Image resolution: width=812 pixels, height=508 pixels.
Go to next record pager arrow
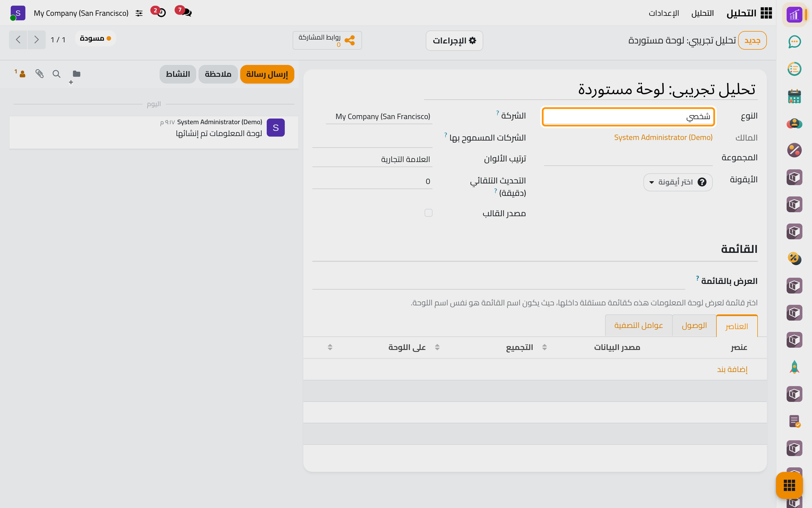[x=36, y=40]
